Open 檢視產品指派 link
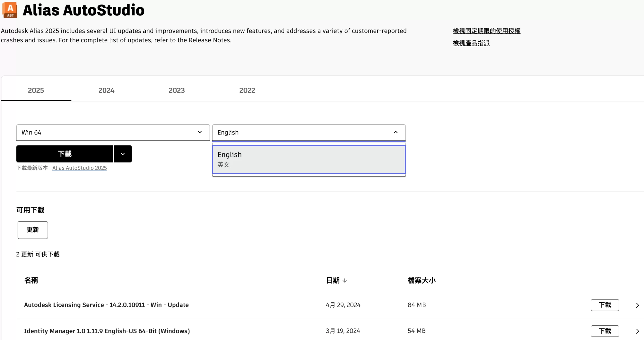 pyautogui.click(x=471, y=43)
